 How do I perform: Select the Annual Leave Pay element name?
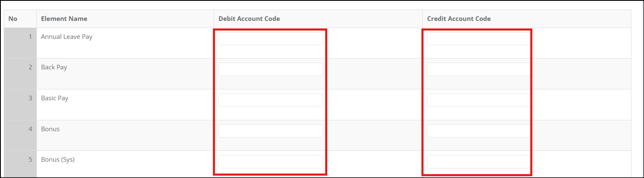(x=67, y=37)
